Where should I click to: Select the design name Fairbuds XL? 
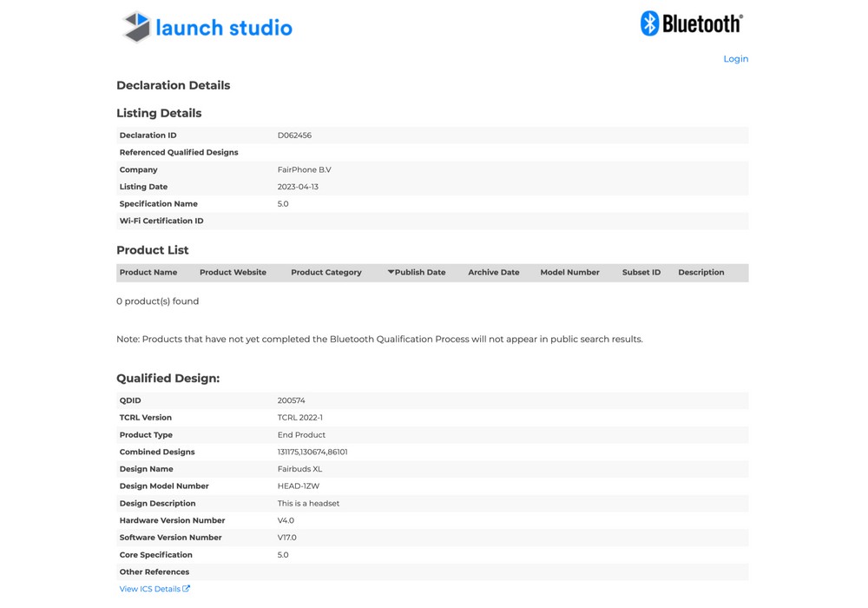(299, 469)
